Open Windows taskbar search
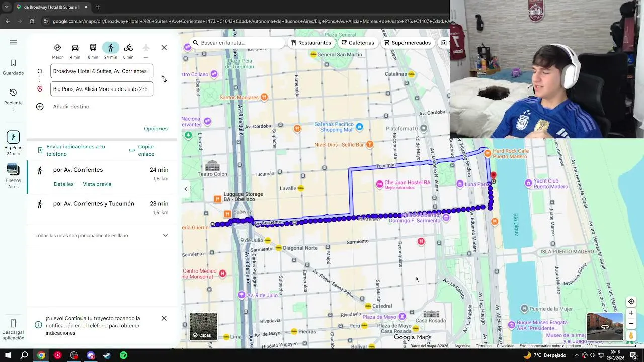 tap(24, 355)
